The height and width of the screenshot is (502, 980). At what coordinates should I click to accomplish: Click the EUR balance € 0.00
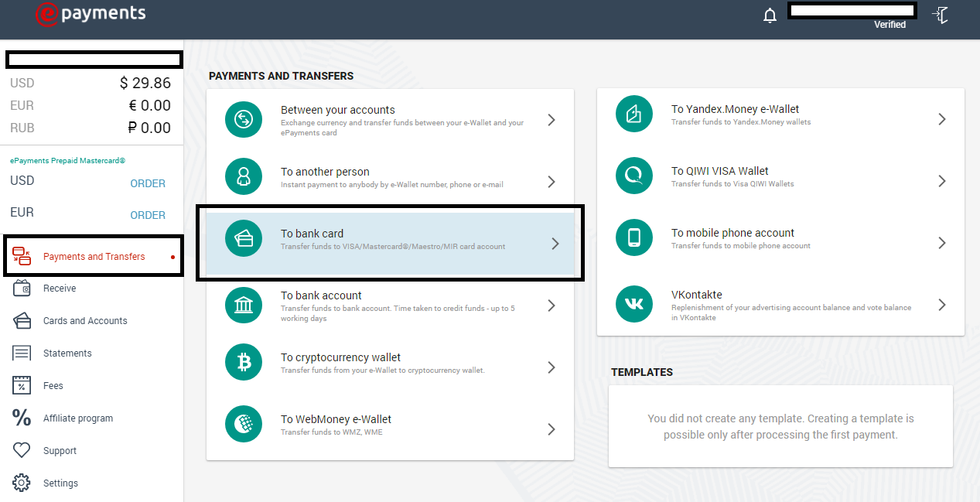(150, 105)
